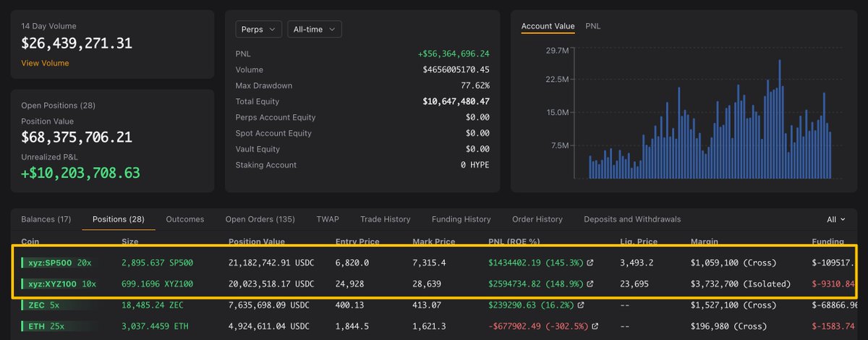This screenshot has width=868, height=340.
Task: Click the Position Value $68,375,706.21
Action: (77, 137)
